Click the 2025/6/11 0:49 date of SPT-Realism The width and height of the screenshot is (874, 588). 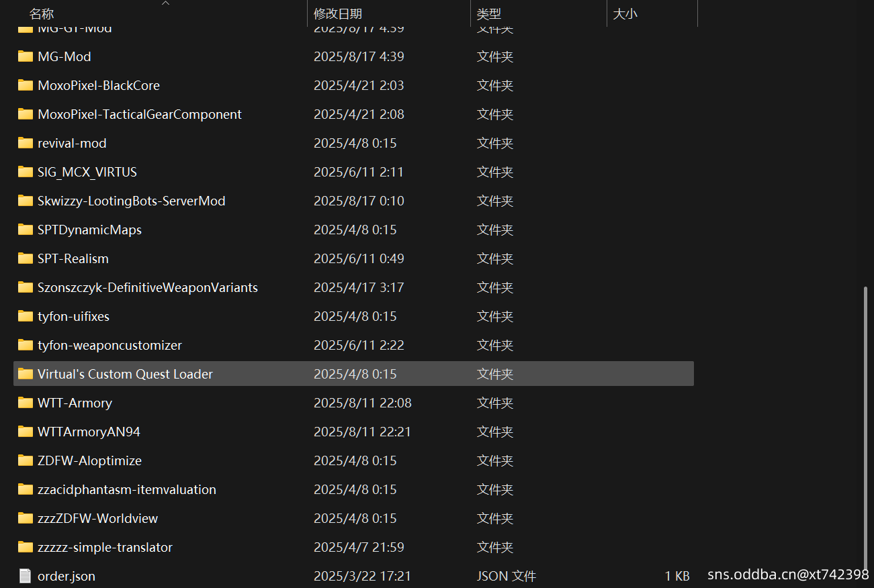359,258
